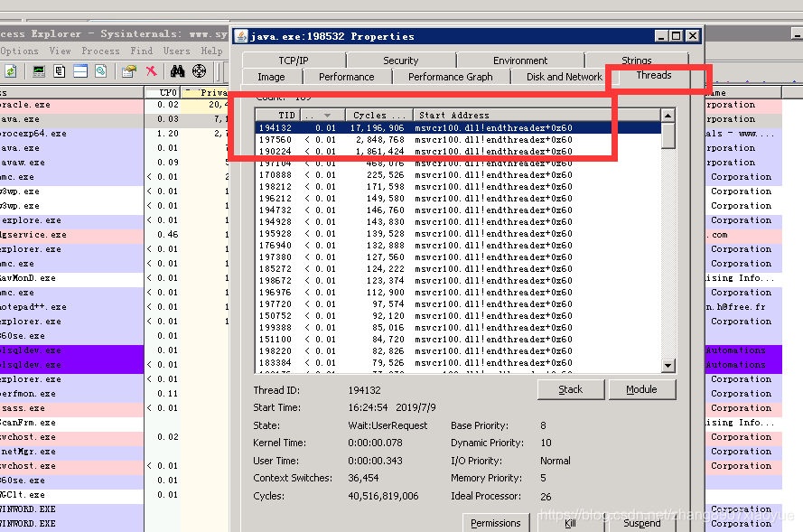Click the binoculars Find Handle icon
803x532 pixels.
click(x=177, y=71)
